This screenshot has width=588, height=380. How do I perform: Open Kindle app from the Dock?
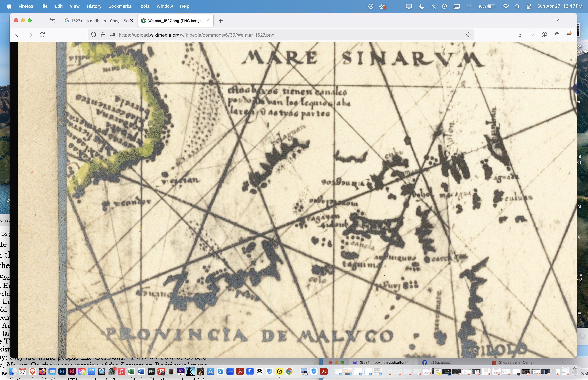[191, 371]
